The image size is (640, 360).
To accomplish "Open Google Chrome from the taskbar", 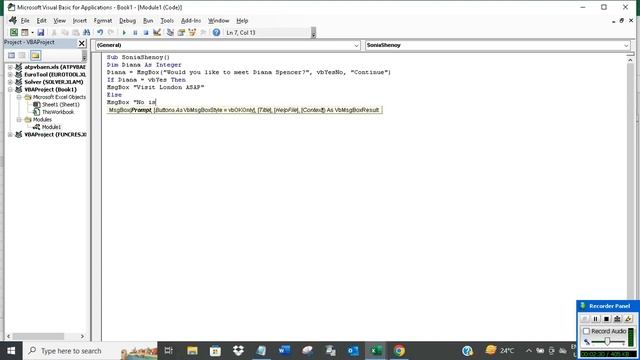I will (399, 351).
